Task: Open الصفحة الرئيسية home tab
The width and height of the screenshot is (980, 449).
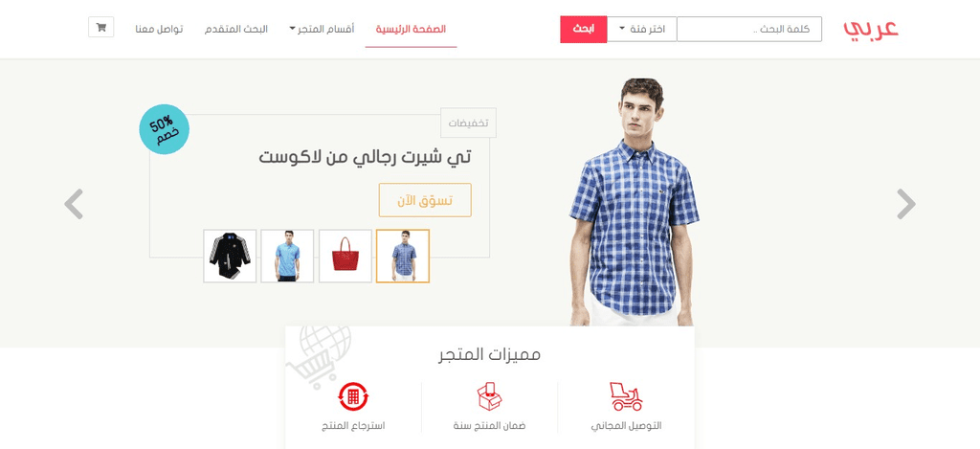Action: tap(411, 29)
